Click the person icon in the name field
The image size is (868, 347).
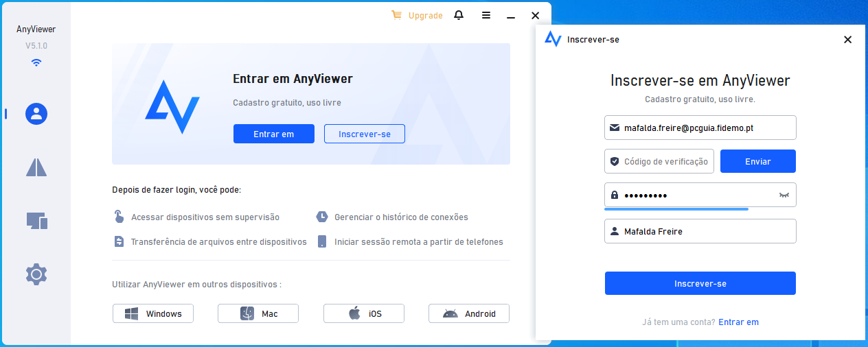[x=615, y=231]
